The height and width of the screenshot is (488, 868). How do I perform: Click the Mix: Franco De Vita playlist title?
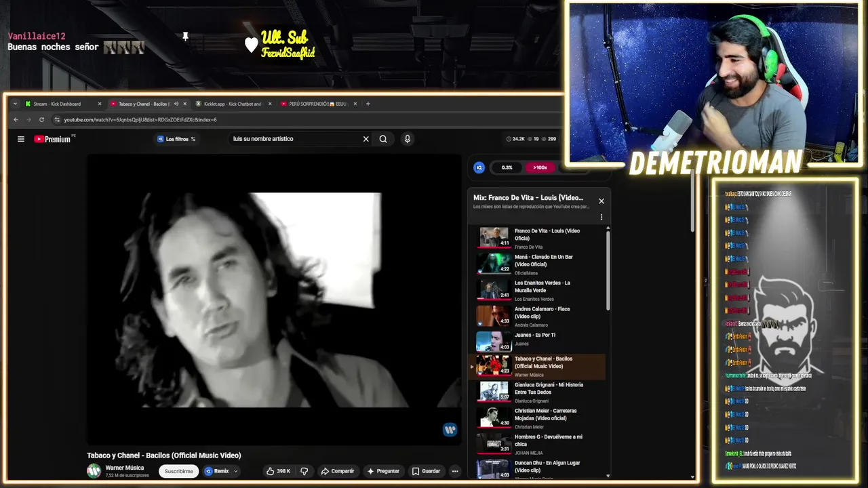(x=528, y=198)
